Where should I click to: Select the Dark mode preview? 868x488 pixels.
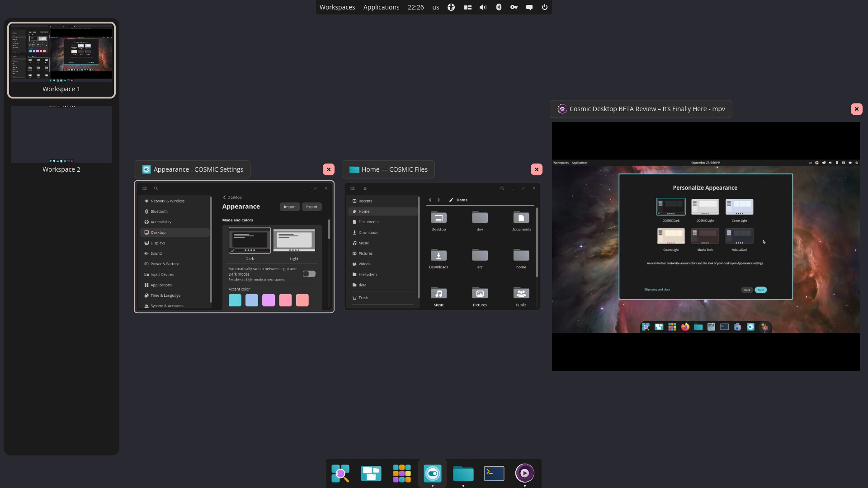250,240
